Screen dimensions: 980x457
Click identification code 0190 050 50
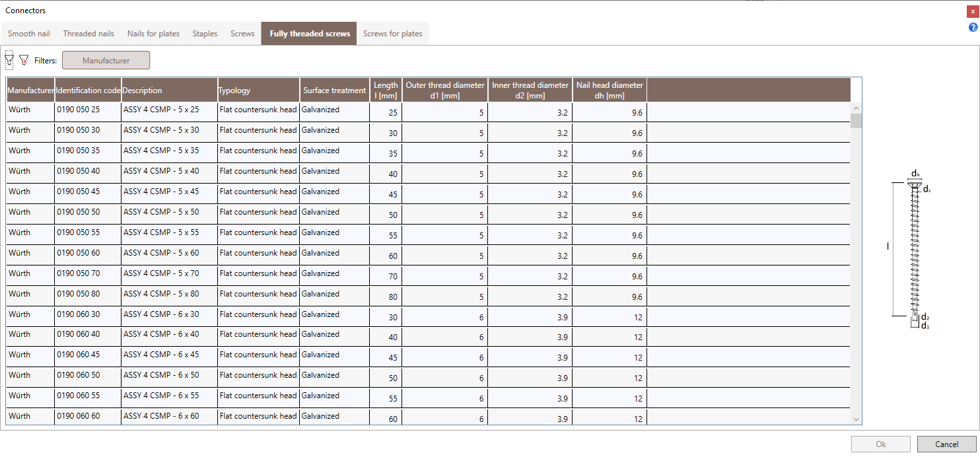79,212
